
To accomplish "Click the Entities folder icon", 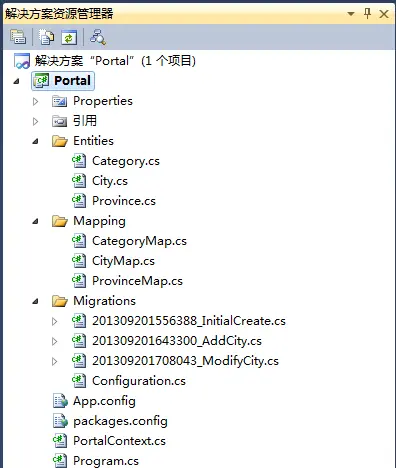I will pos(60,141).
